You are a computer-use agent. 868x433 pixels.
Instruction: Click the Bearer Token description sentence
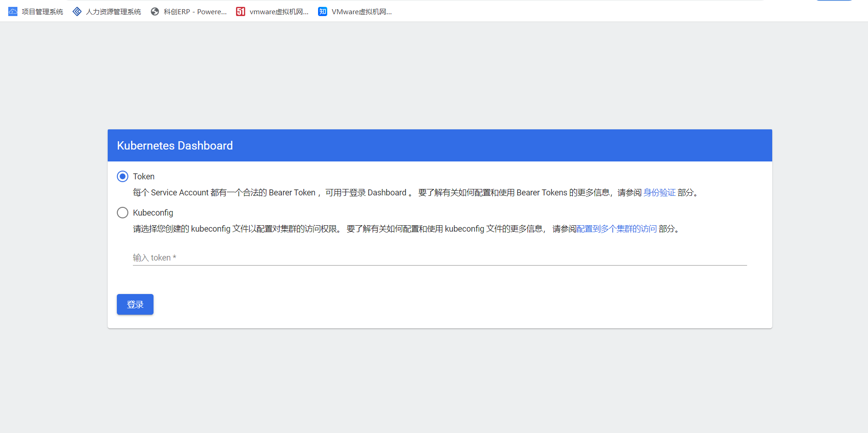tap(417, 193)
